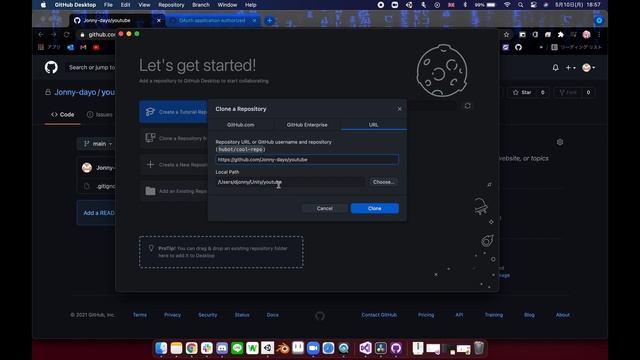Click the Status footer link
Viewport: 640px width, 360px height.
[x=242, y=315]
